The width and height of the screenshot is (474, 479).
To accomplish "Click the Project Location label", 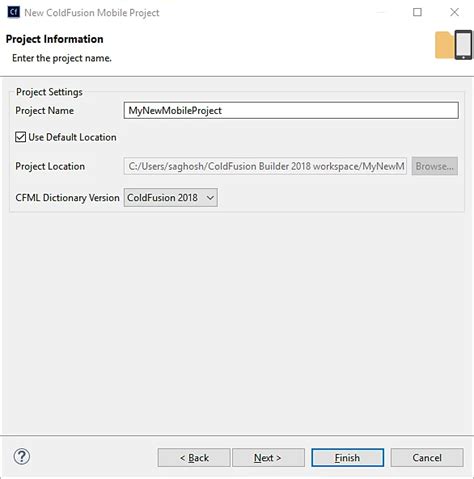I will pos(50,166).
